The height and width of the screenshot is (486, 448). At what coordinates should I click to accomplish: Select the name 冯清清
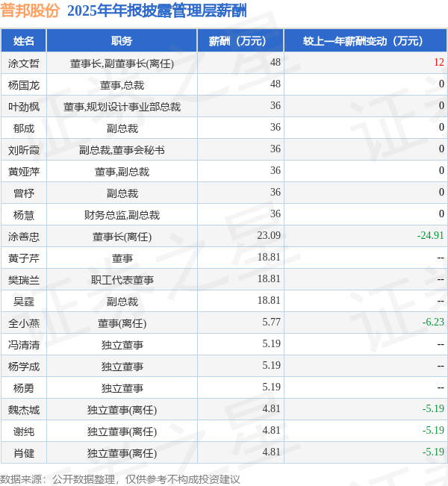click(24, 345)
